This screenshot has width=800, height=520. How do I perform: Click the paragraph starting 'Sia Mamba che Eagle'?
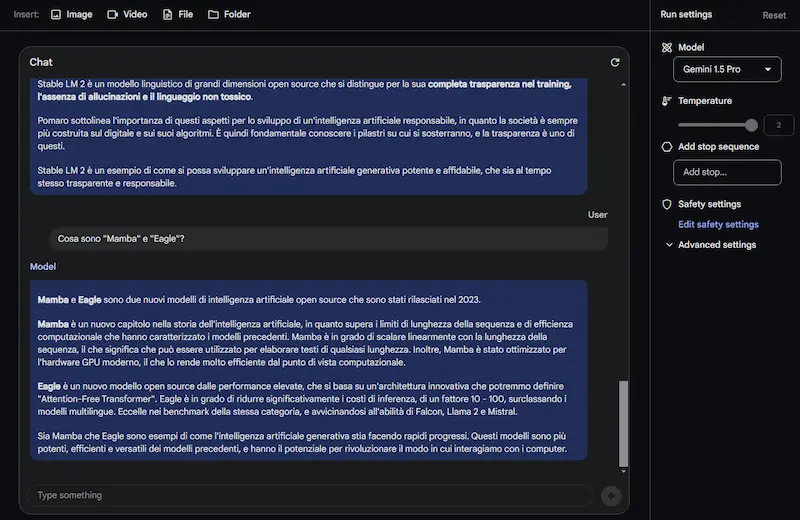(x=302, y=442)
